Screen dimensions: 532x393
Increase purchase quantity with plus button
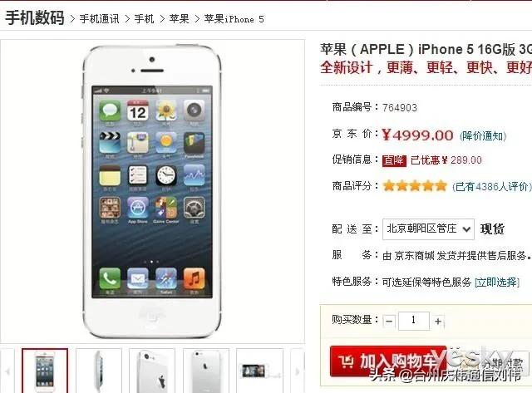click(438, 321)
